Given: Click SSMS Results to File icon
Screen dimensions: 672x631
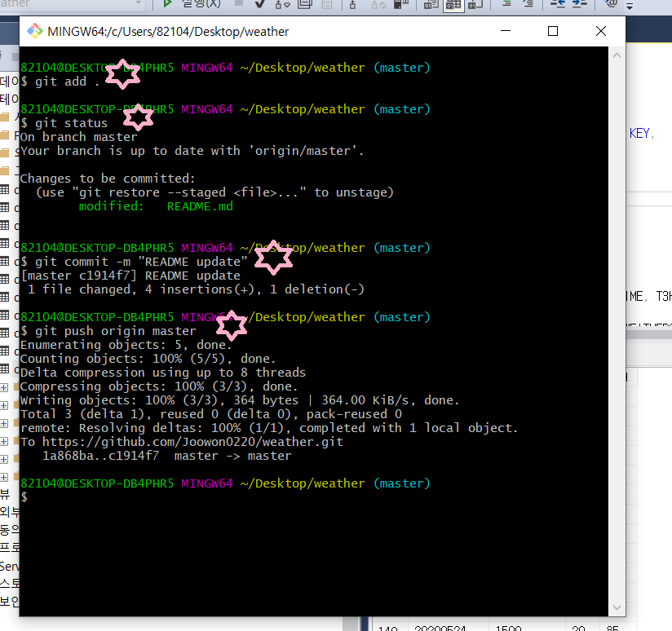Looking at the screenshot, I should 475,4.
